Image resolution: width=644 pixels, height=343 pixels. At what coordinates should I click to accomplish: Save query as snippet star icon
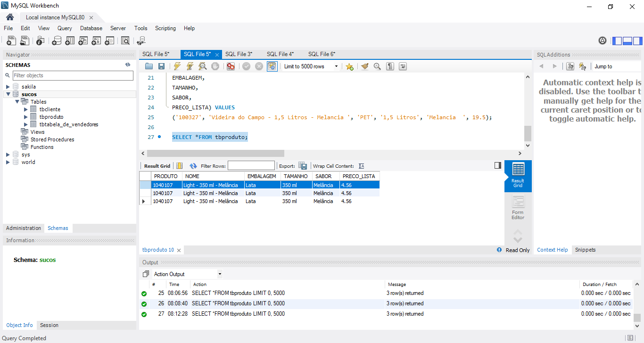(349, 66)
